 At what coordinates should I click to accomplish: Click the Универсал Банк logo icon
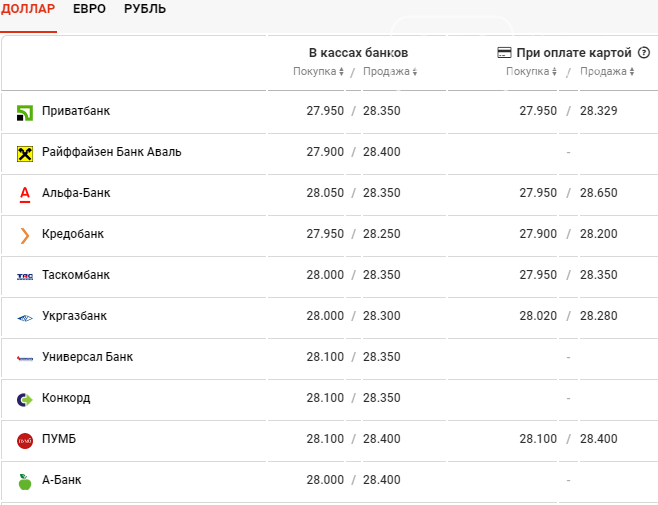[25, 358]
